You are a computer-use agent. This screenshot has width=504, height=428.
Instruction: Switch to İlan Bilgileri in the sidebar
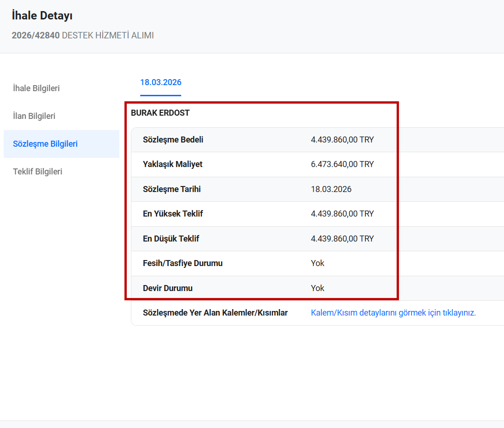pos(34,116)
